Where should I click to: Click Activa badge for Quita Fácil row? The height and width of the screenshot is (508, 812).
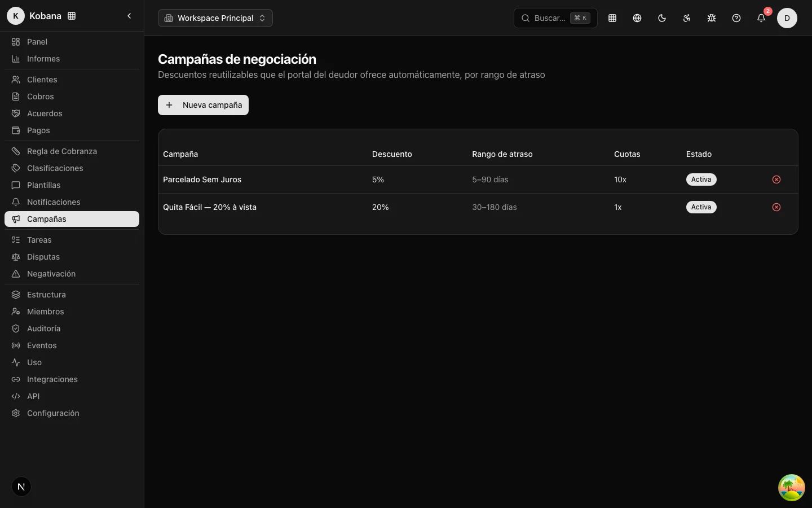[701, 207]
